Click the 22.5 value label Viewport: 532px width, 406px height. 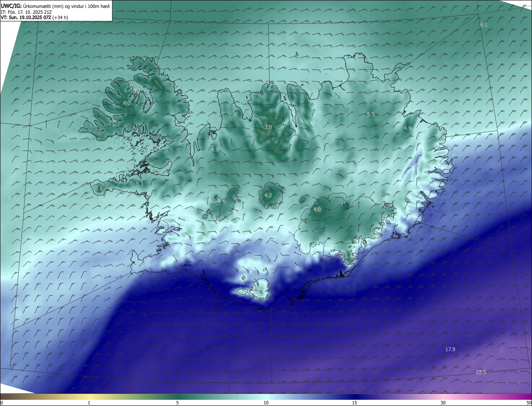coord(481,372)
